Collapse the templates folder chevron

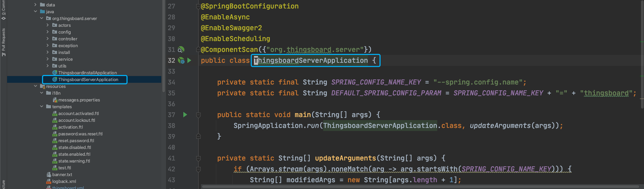tap(41, 107)
